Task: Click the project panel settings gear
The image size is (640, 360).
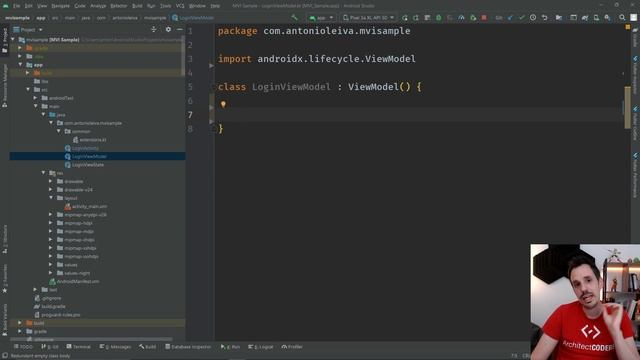Action: tap(168, 29)
